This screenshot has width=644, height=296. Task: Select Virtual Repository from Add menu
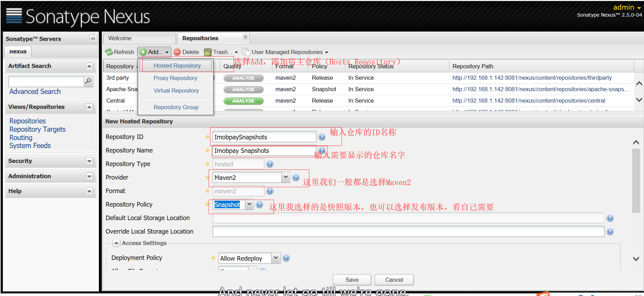tap(176, 90)
